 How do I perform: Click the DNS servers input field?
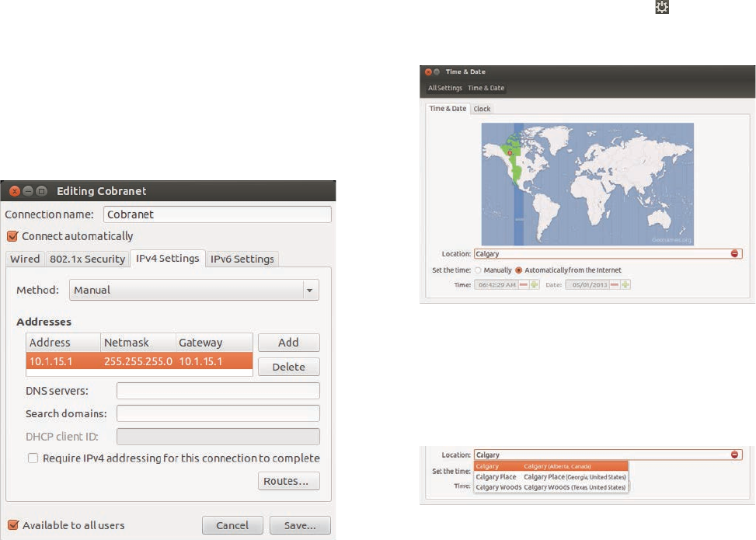pos(218,391)
